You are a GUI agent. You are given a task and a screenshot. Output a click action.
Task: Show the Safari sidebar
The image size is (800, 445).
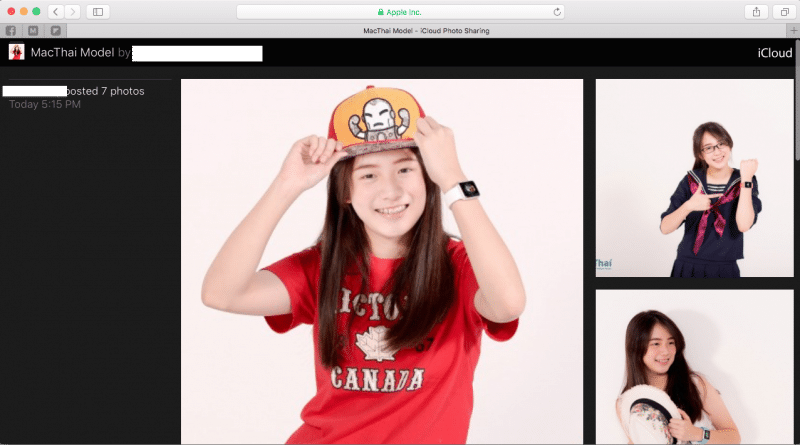tap(98, 12)
